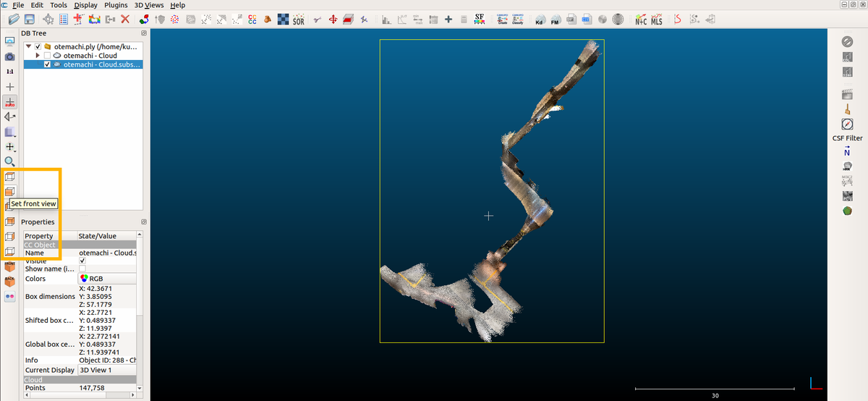Viewport: 868px width, 401px height.
Task: Select the otemachi.ply root row
Action: (x=83, y=47)
